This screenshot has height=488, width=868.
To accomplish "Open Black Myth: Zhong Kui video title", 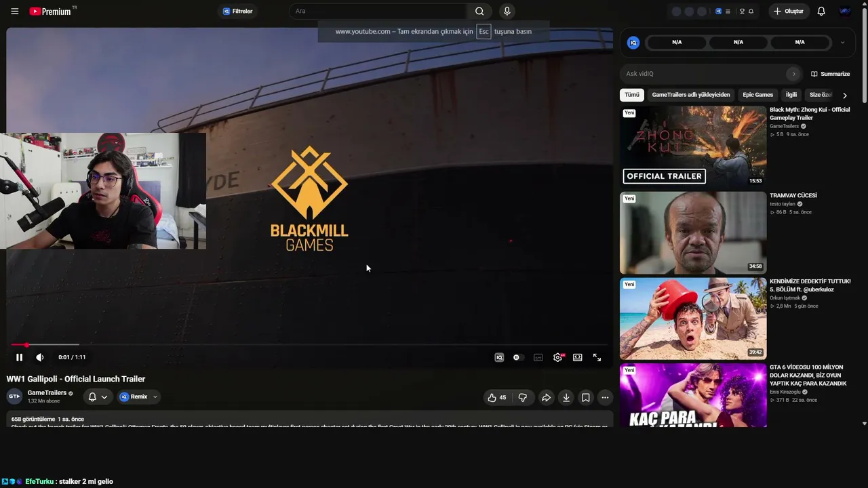I will pos(810,114).
